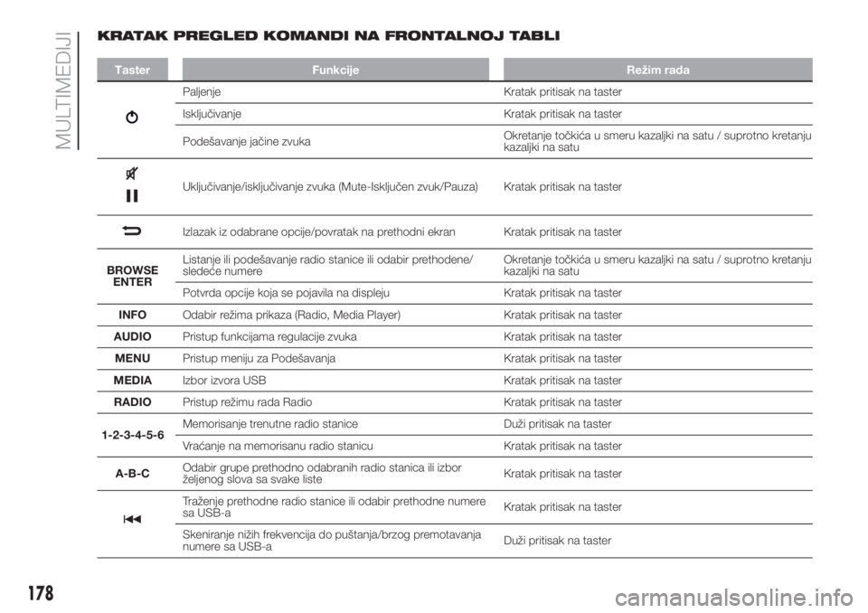
Task: Click the 1-2-3-4-5-6 label
Action: coord(133,435)
